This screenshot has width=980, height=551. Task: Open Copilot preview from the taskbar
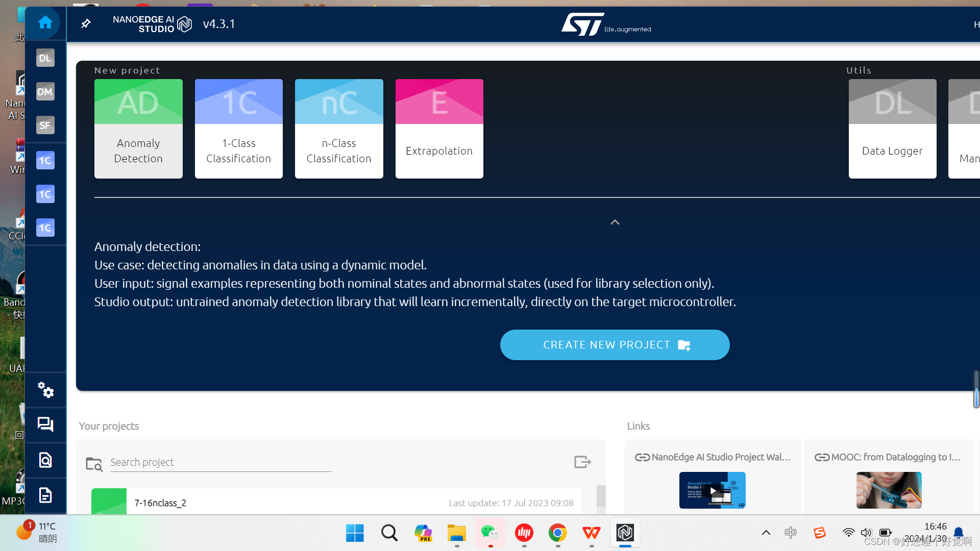pyautogui.click(x=423, y=533)
